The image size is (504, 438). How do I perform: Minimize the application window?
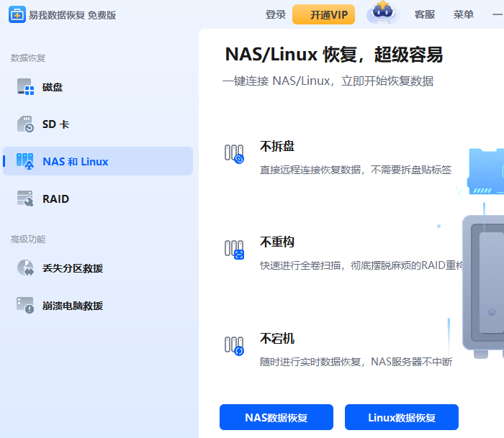pos(498,14)
